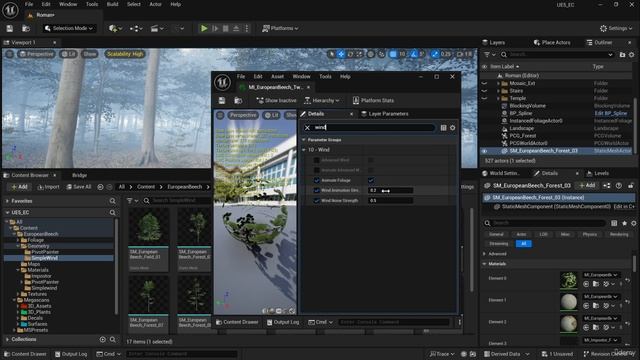The width and height of the screenshot is (640, 360).
Task: Open the Settings dropdown in the main toolbar
Action: pyautogui.click(x=616, y=28)
